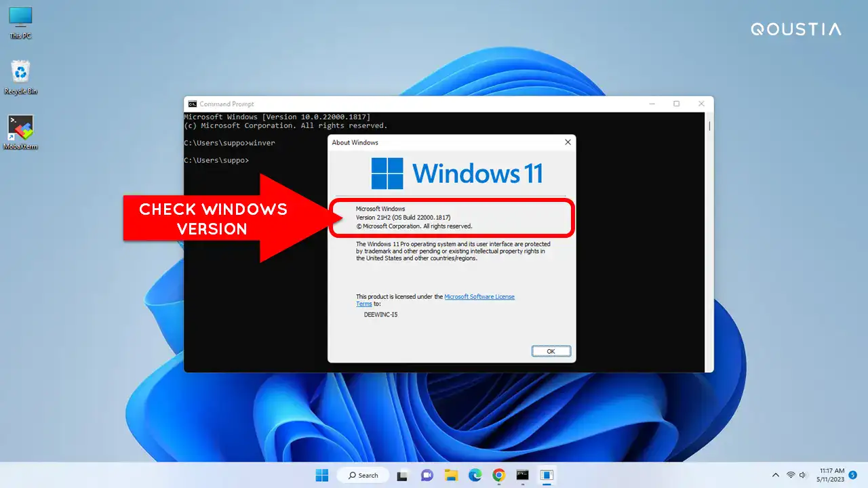The height and width of the screenshot is (488, 868).
Task: Open the Wi-Fi network tray icon
Action: coord(791,475)
